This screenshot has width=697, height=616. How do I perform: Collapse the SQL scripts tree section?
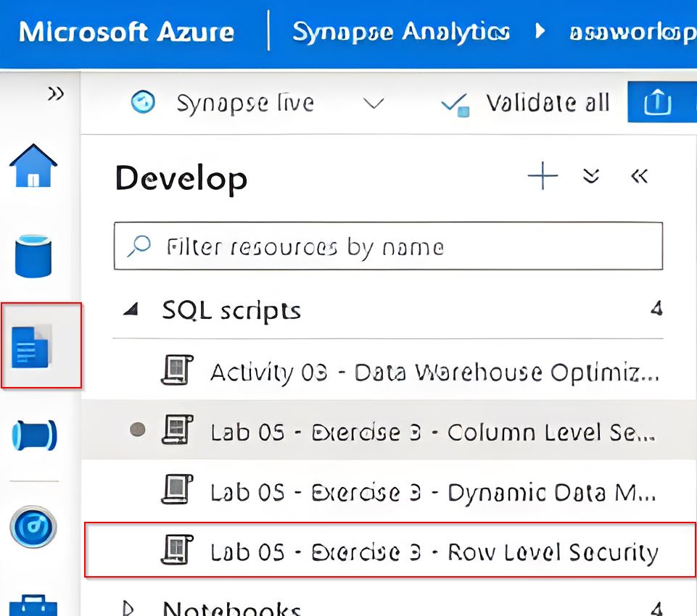131,310
